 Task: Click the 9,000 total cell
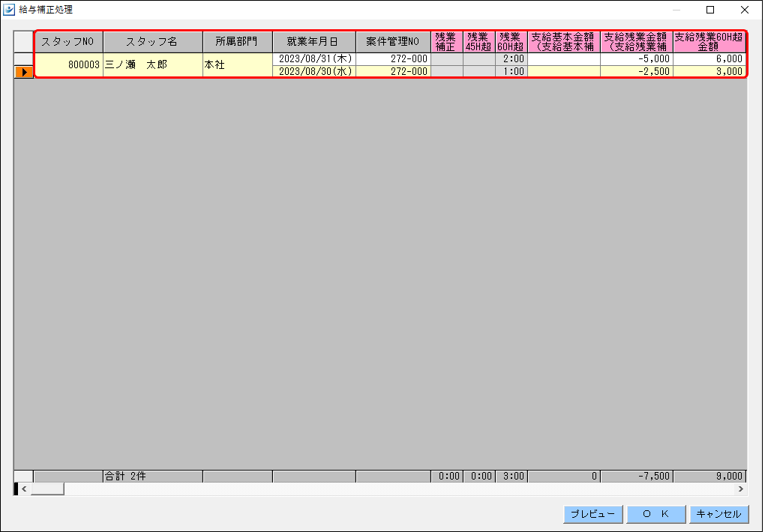point(709,477)
